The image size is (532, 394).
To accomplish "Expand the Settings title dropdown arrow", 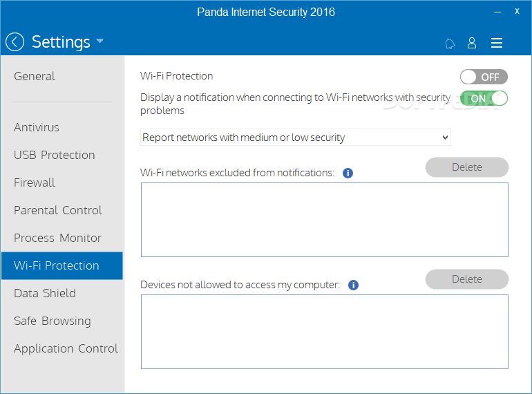I will [x=99, y=41].
